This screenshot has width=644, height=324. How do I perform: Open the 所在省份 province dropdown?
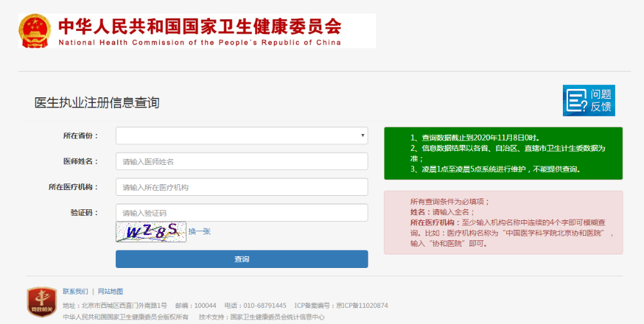241,135
